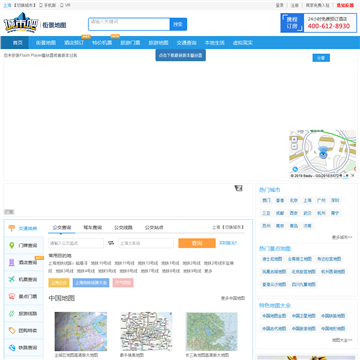Click the blue 搜索 button
Viewport: 360px width, 360px height.
tap(178, 24)
